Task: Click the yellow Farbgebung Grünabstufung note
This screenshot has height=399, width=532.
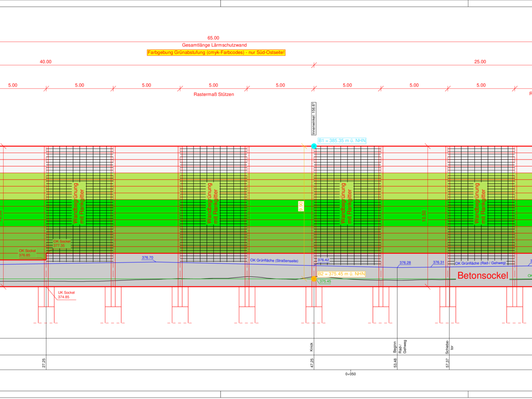Action: click(x=216, y=53)
